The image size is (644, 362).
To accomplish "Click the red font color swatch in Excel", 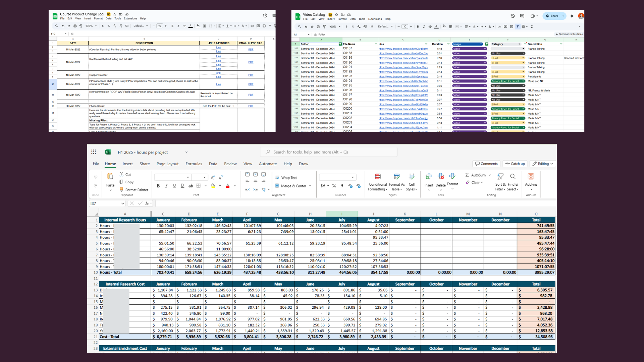I will pyautogui.click(x=228, y=186).
